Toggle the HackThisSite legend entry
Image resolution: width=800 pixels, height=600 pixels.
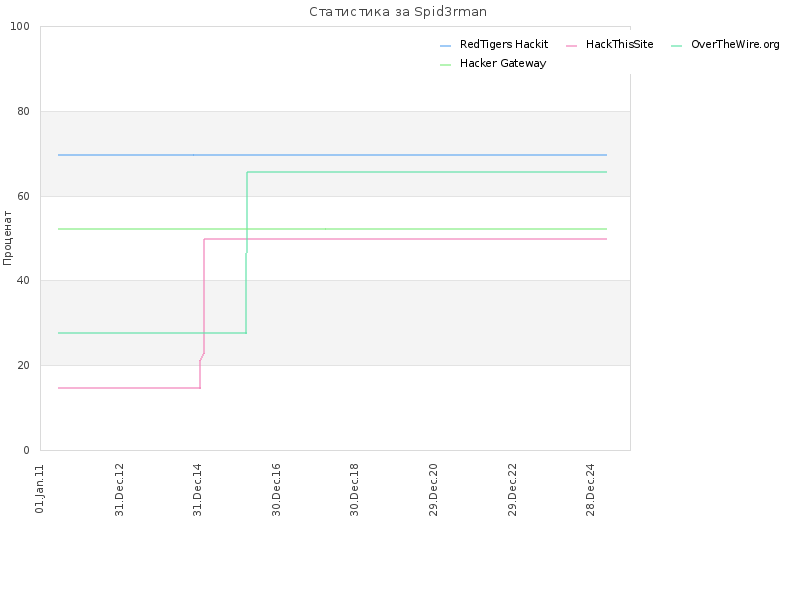(610, 44)
